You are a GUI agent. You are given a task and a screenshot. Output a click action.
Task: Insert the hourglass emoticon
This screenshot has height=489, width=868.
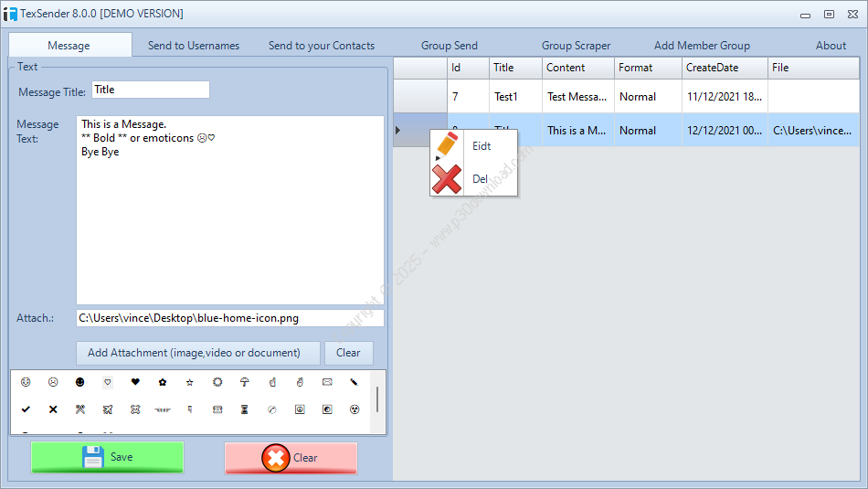point(245,409)
